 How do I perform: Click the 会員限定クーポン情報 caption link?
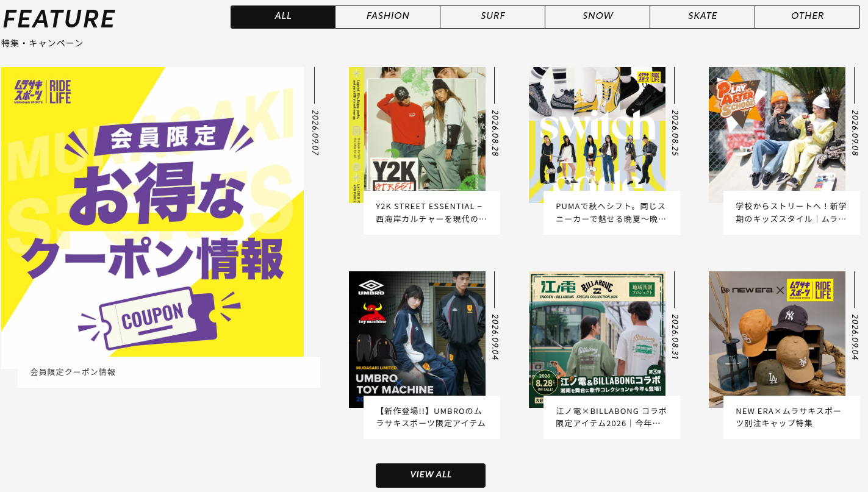[73, 372]
